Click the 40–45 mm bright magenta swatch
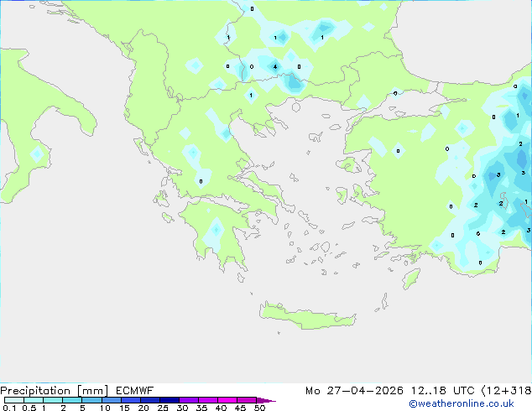Image resolution: width=532 pixels, height=411 pixels. point(227,400)
